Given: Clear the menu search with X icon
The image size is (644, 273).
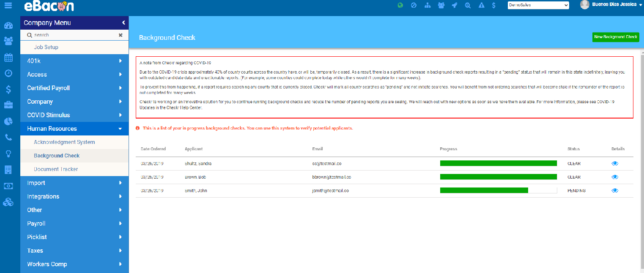Looking at the screenshot, I should [x=121, y=35].
